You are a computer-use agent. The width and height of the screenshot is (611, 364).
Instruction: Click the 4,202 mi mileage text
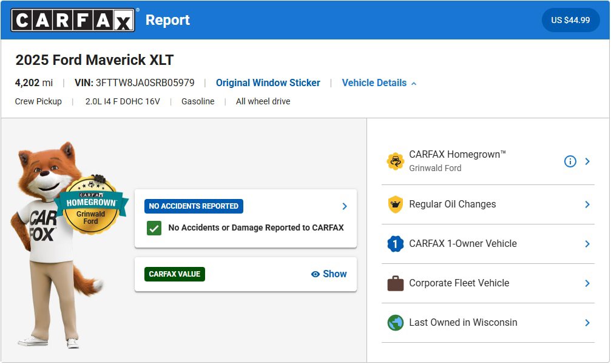coord(34,83)
